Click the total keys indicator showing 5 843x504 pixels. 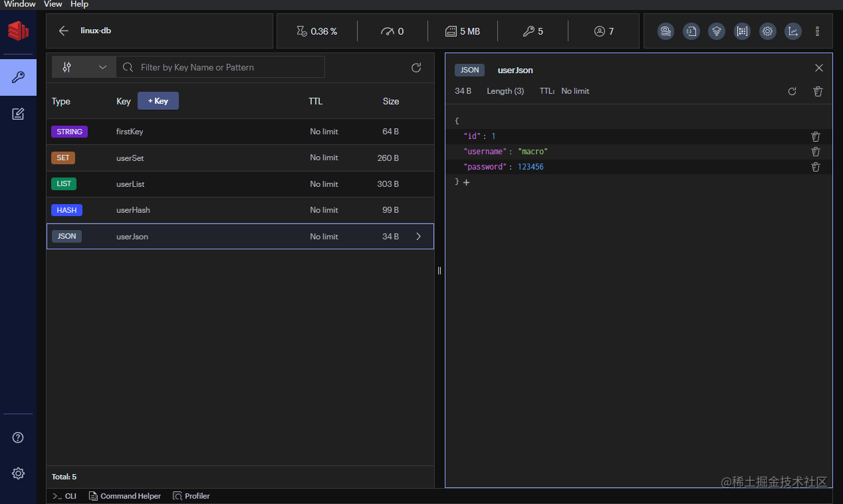(533, 31)
